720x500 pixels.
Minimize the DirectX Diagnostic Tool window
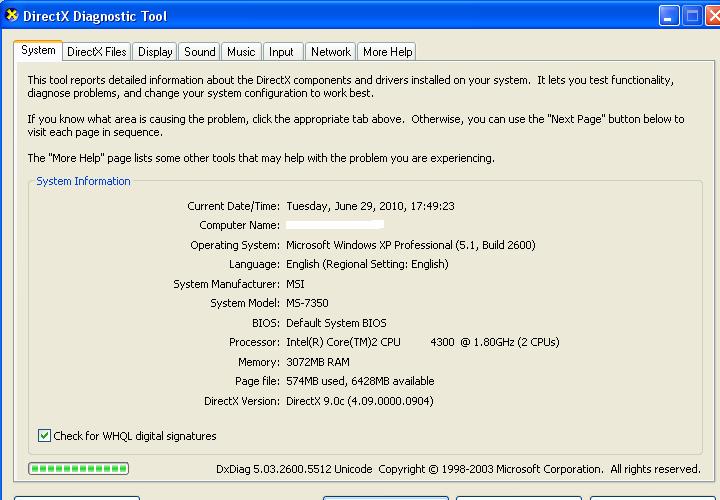click(669, 16)
